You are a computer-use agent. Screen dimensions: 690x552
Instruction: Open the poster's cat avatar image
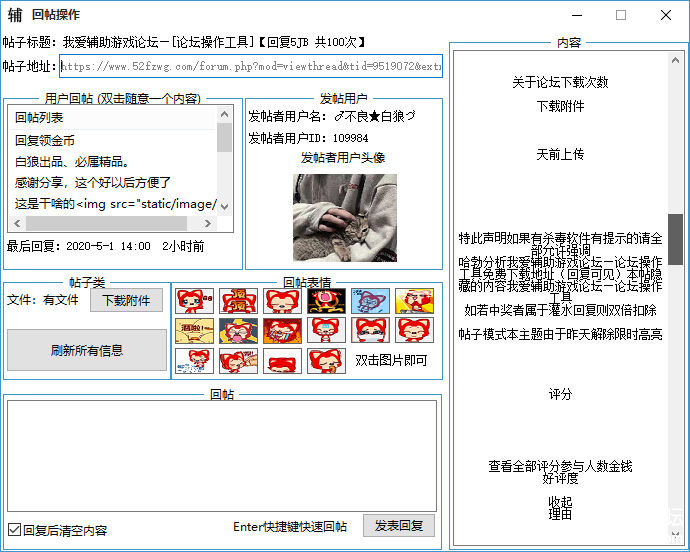344,218
